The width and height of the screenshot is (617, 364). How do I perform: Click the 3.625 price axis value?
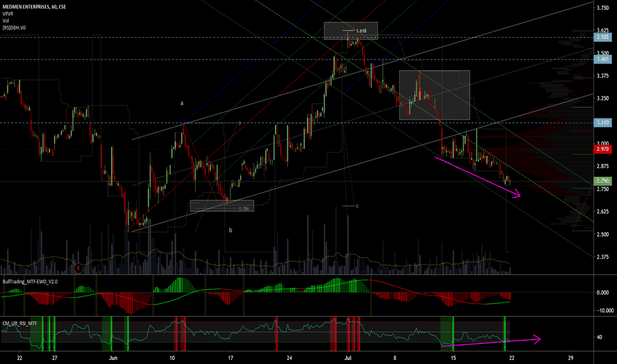click(603, 30)
